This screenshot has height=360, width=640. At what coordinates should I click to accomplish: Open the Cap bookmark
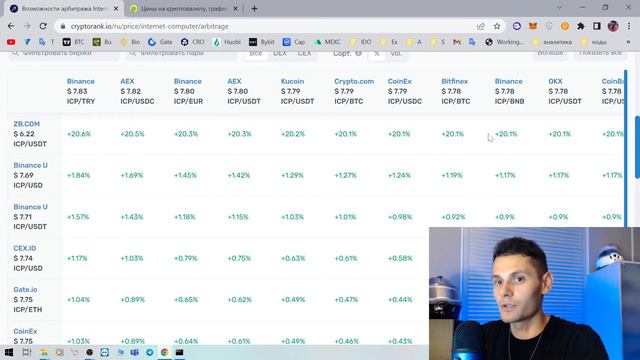[x=294, y=42]
